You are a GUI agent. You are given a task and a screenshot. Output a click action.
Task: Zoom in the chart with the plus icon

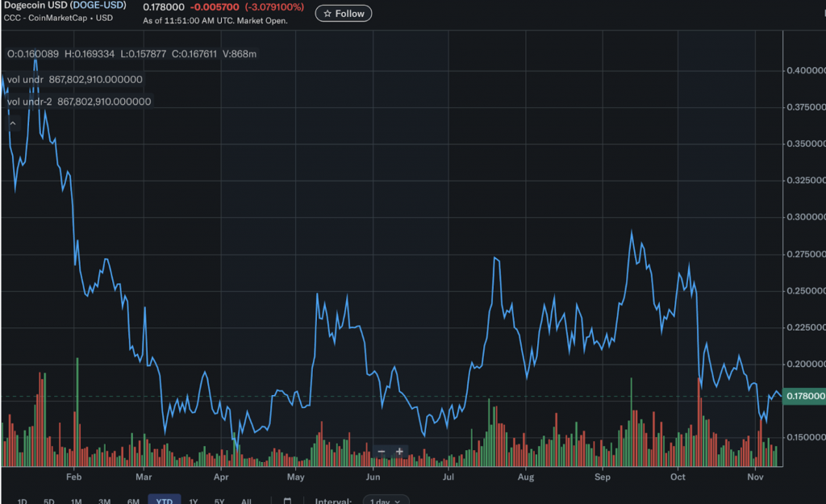(399, 452)
